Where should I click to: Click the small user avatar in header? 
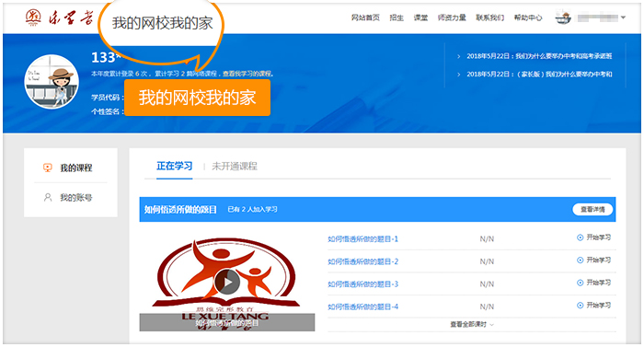[563, 17]
